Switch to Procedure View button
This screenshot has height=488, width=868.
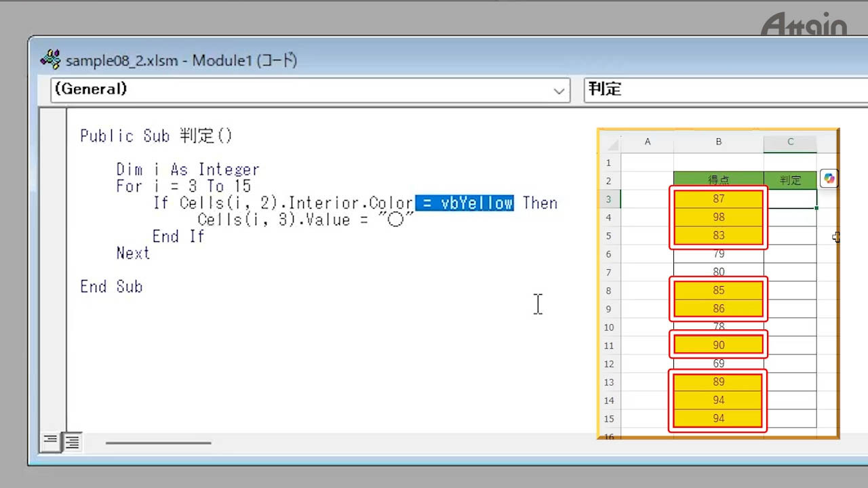50,442
